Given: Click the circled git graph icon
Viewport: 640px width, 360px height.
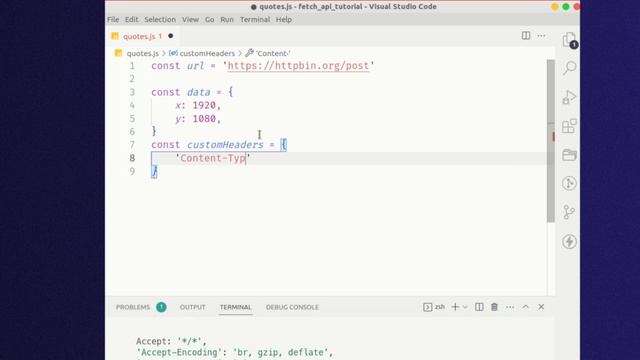Looking at the screenshot, I should pyautogui.click(x=569, y=183).
